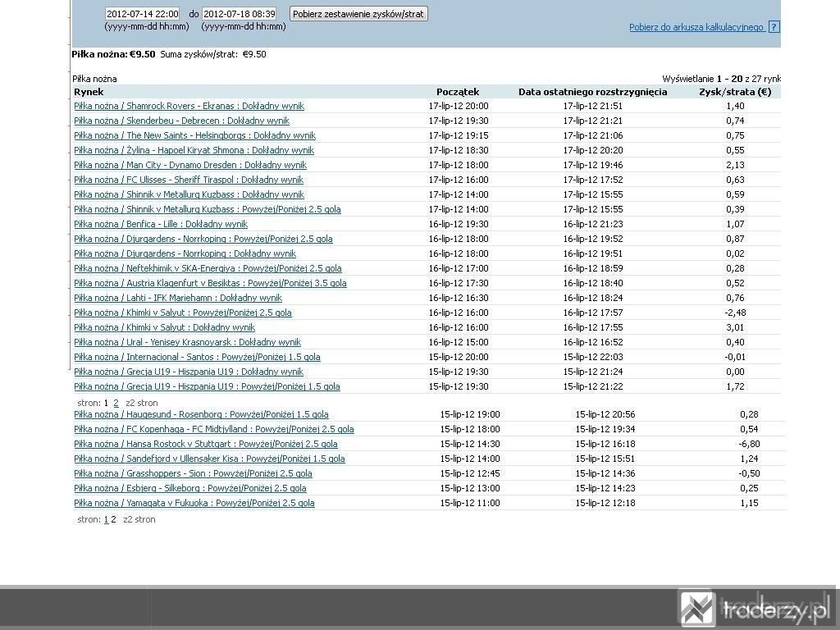Open Man City - Dynamo Dresden link
The width and height of the screenshot is (840, 630).
tap(190, 165)
